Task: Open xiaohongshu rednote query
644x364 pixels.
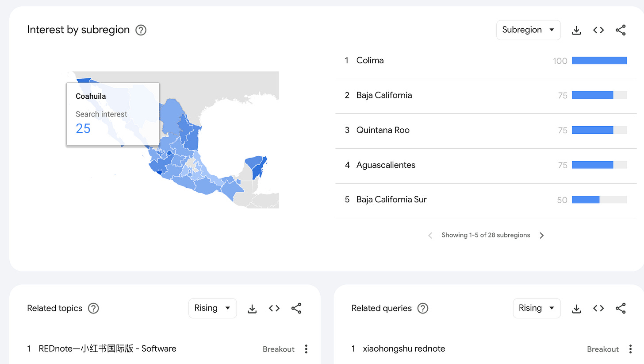Action: point(404,349)
